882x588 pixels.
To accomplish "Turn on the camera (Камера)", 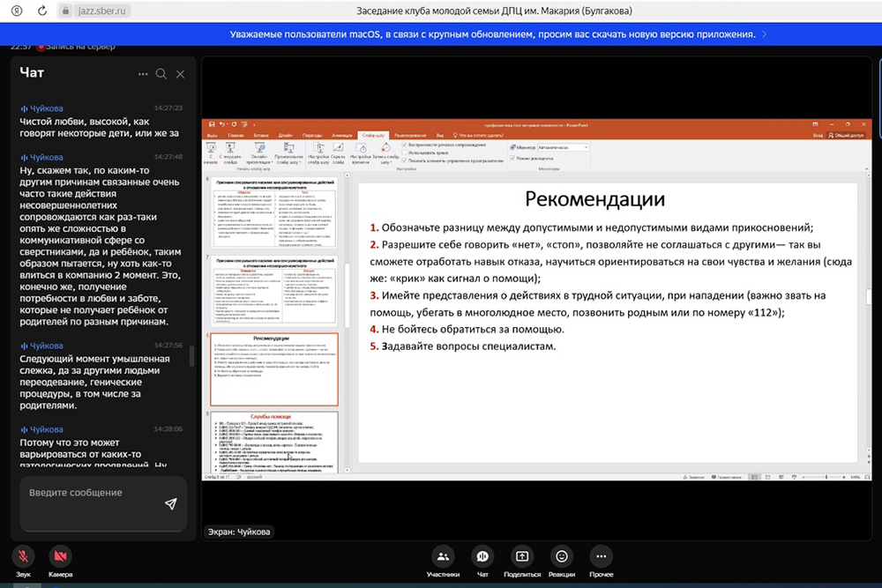I will click(x=60, y=556).
